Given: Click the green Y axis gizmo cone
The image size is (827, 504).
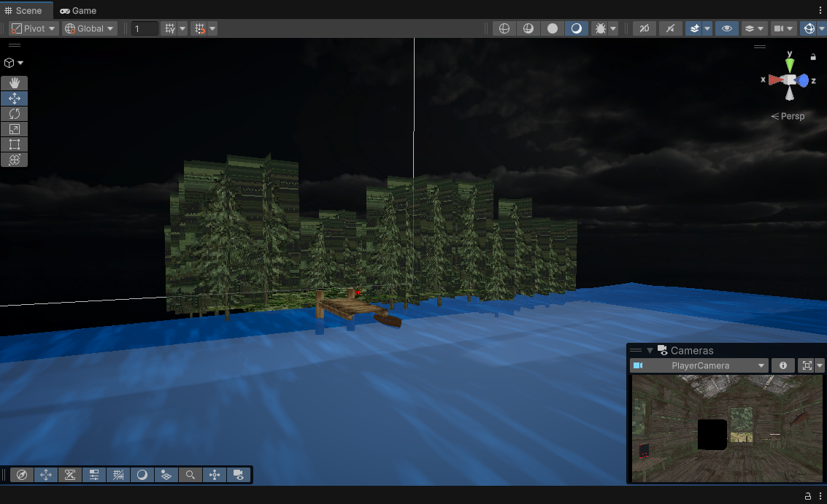Looking at the screenshot, I should [790, 64].
